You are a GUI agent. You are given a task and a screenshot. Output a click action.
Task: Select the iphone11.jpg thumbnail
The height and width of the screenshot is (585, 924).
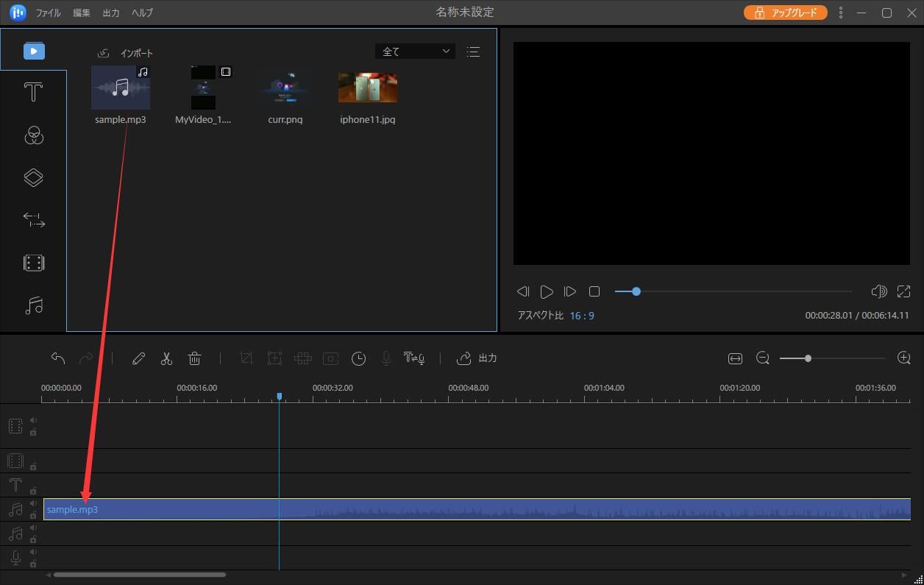point(367,88)
